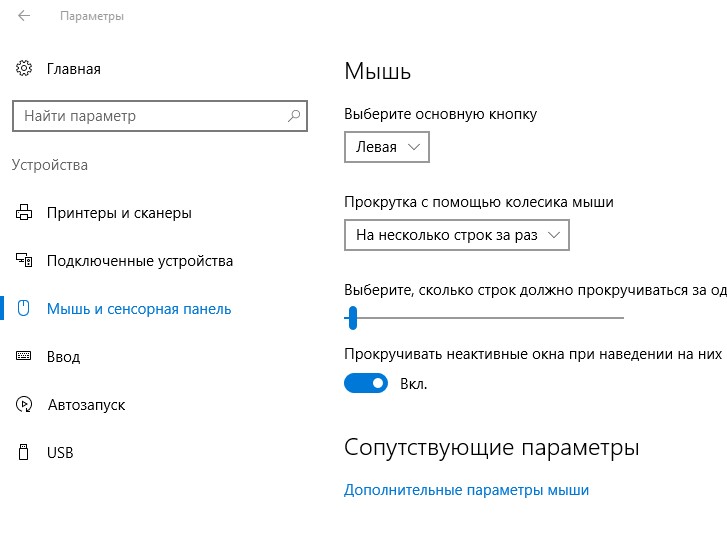Open the primary button dropdown

pyautogui.click(x=387, y=147)
